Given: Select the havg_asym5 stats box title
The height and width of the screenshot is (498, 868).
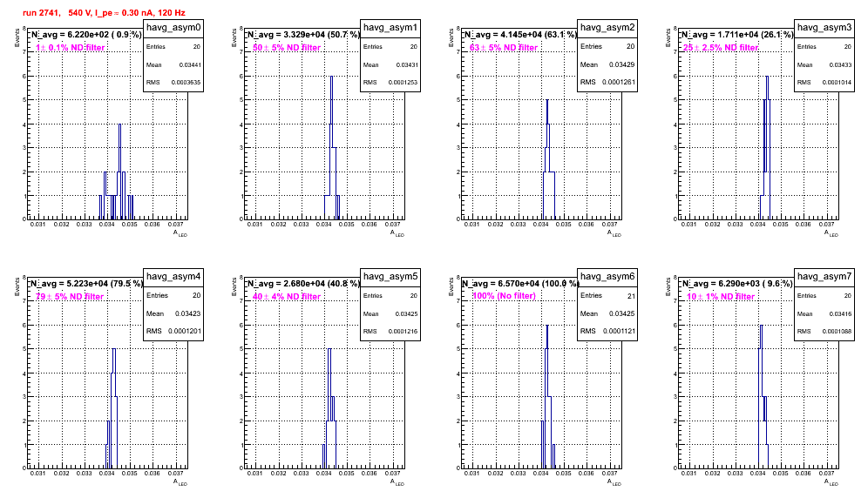Looking at the screenshot, I should [x=390, y=277].
